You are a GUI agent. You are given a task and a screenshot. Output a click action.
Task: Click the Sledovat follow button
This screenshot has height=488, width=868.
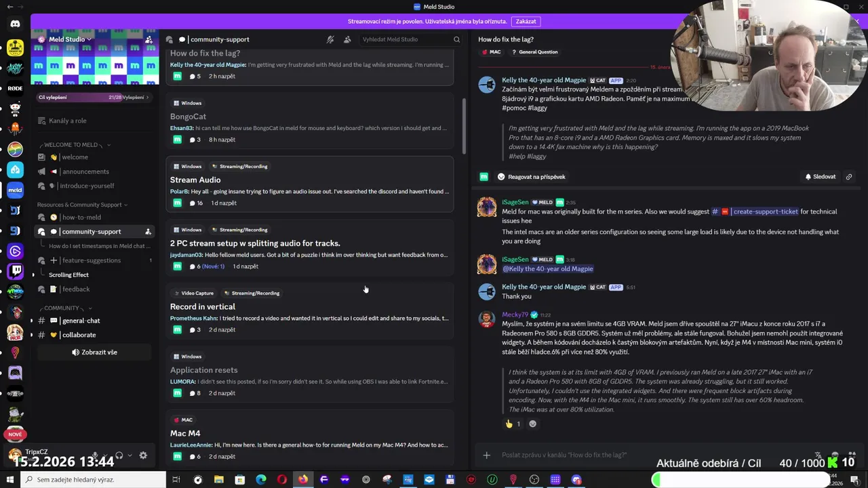(x=821, y=177)
